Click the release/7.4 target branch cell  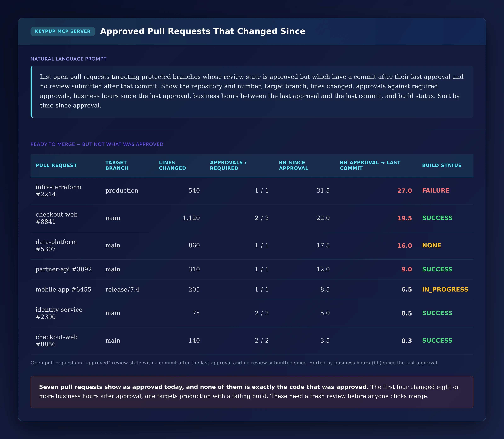click(122, 290)
